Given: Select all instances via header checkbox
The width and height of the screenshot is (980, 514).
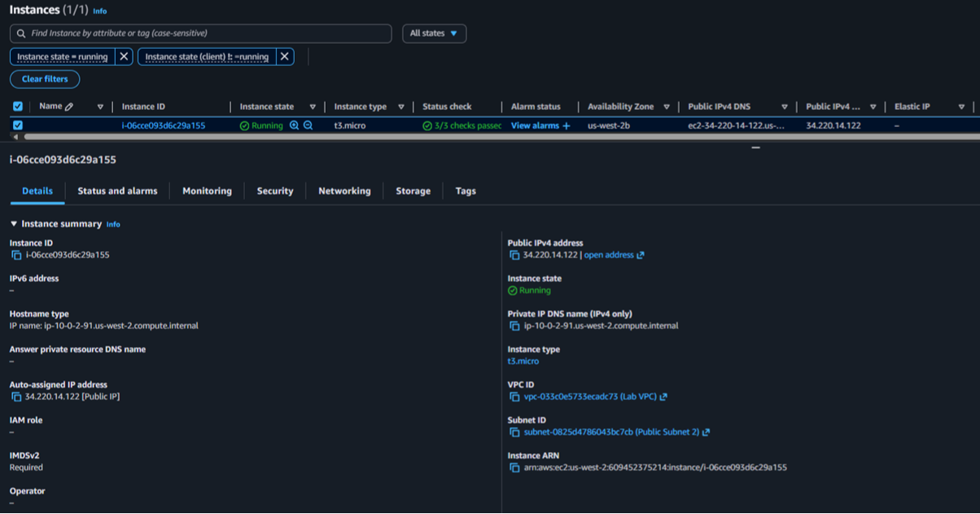Looking at the screenshot, I should coord(18,106).
